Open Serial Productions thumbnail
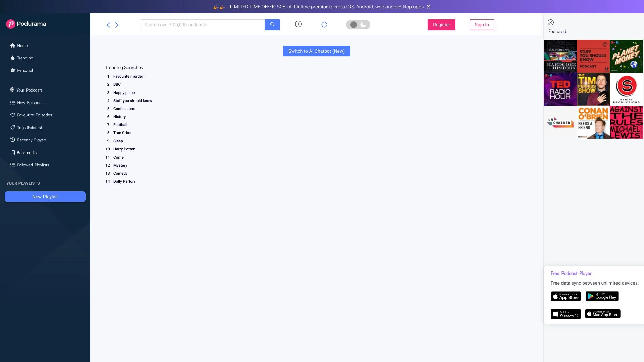The height and width of the screenshot is (362, 644). (627, 89)
